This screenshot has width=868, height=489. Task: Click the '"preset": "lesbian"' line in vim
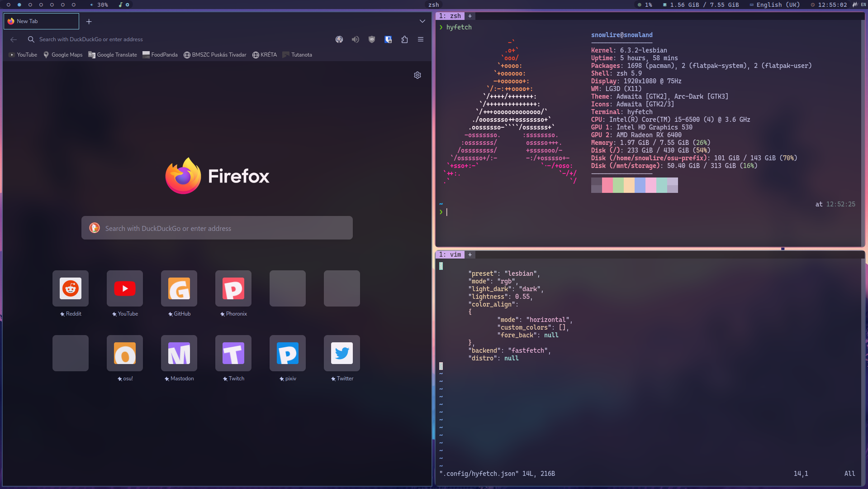[504, 273]
